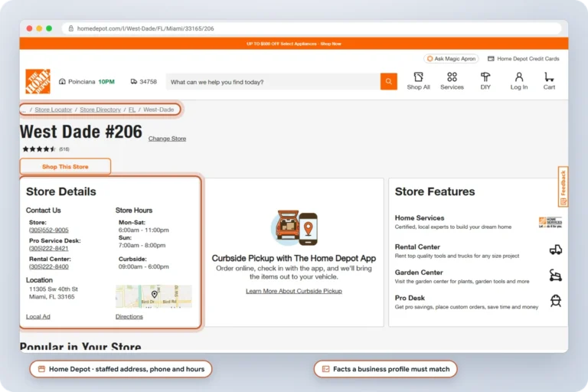Image resolution: width=588 pixels, height=392 pixels.
Task: Call store number (305)552-9005
Action: [49, 230]
